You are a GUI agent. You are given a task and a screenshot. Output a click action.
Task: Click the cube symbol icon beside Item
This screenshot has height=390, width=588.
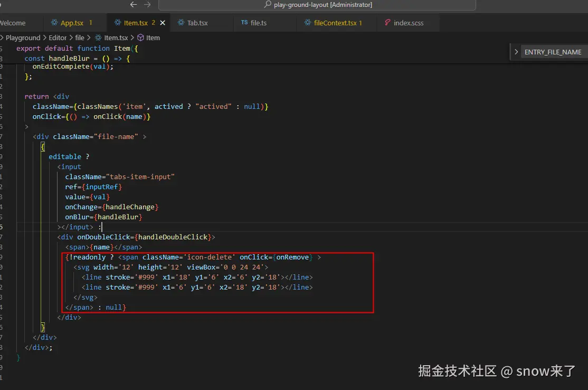pos(140,38)
